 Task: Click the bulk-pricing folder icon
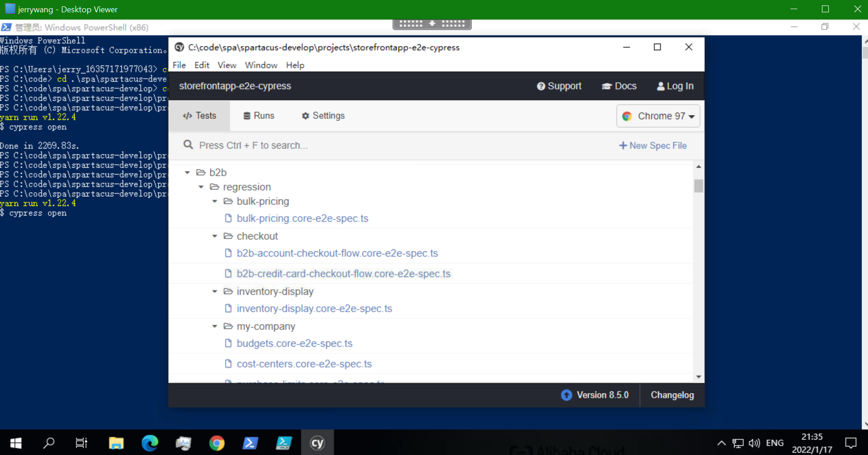[x=228, y=201]
